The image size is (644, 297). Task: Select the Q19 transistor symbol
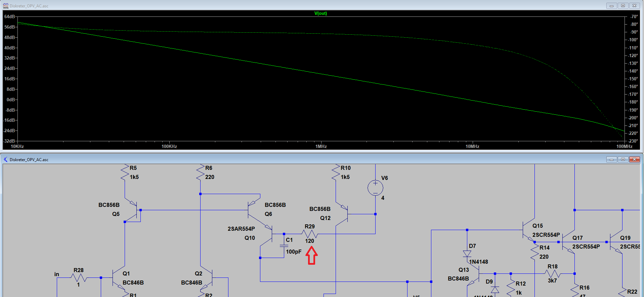coord(616,242)
